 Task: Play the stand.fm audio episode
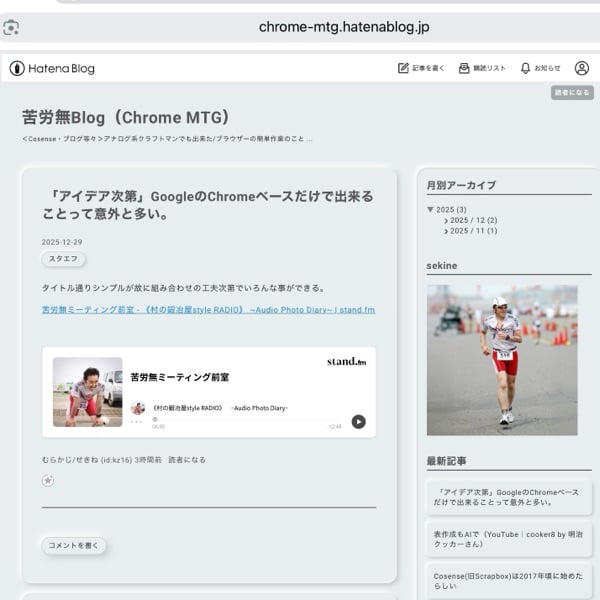click(x=358, y=421)
